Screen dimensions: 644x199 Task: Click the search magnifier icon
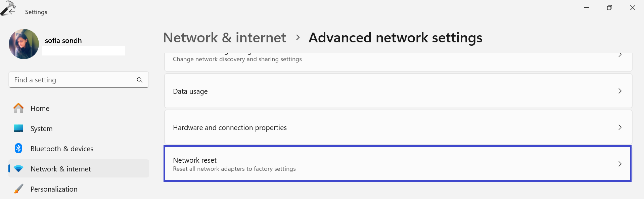coord(140,80)
